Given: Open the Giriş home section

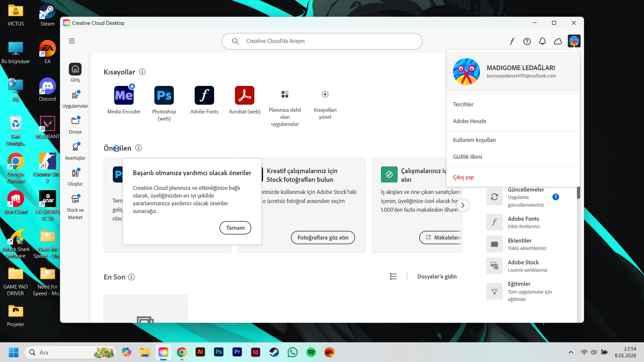Looking at the screenshot, I should 75,72.
